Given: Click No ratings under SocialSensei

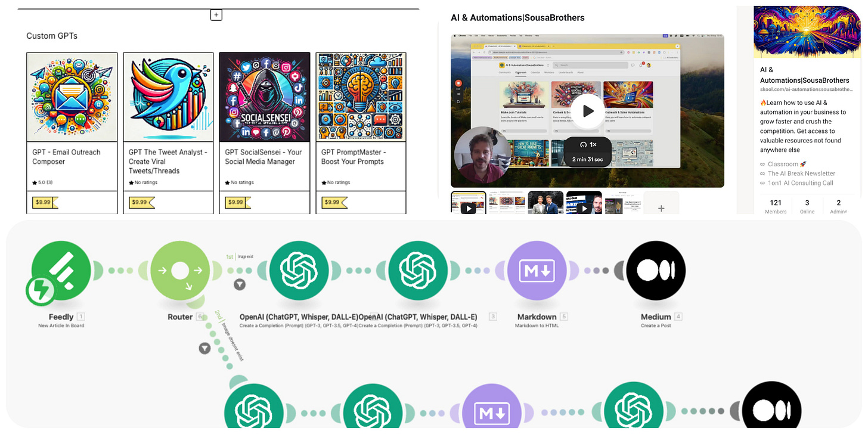Looking at the screenshot, I should coord(239,182).
